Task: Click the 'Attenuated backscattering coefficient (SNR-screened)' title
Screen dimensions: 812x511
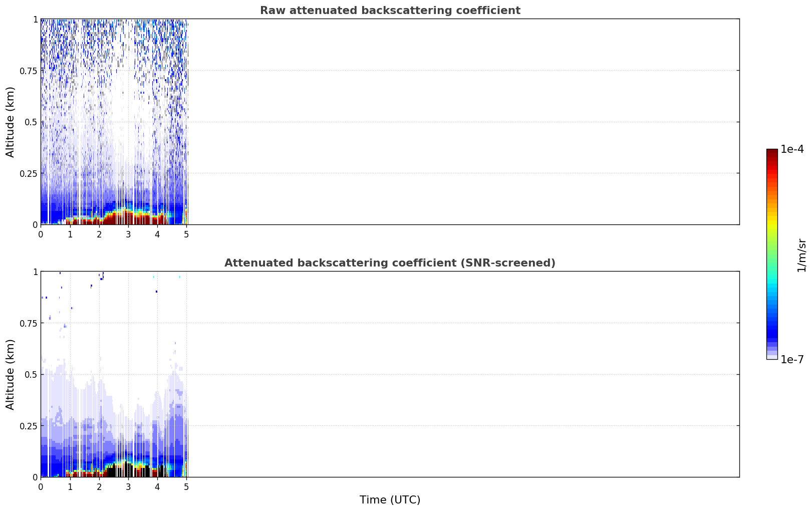Action: click(x=390, y=263)
